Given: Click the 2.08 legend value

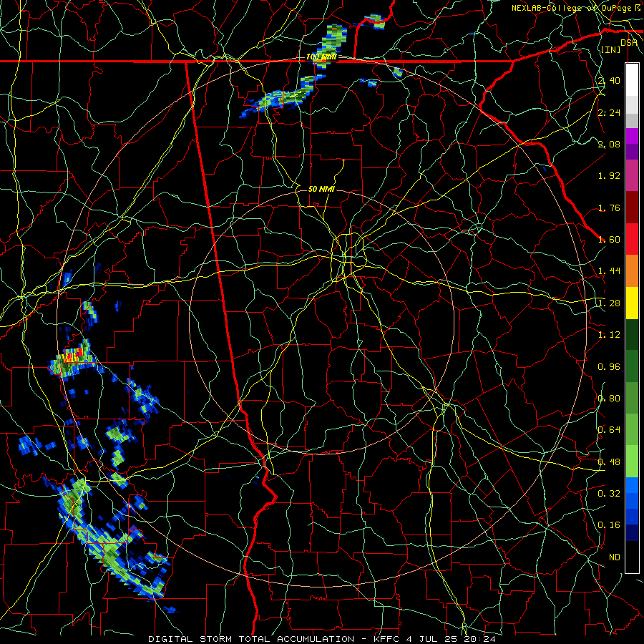Looking at the screenshot, I should tap(609, 144).
